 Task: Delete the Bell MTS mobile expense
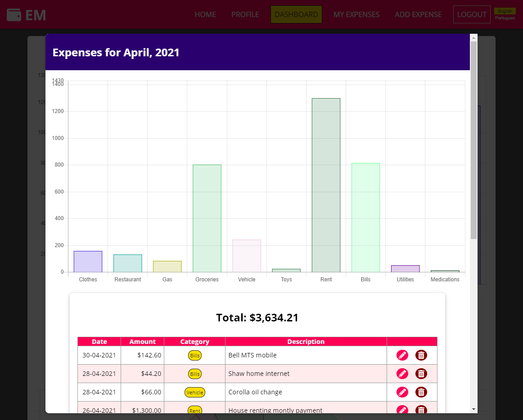(421, 355)
